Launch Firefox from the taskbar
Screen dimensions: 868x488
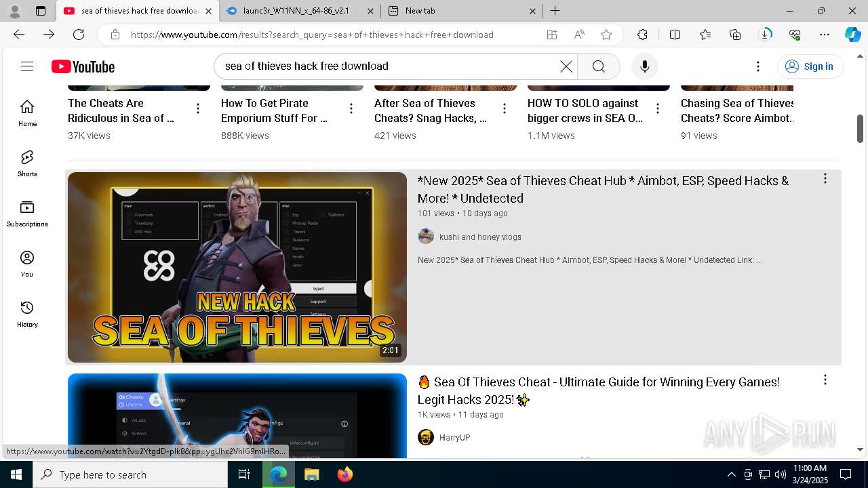point(344,474)
